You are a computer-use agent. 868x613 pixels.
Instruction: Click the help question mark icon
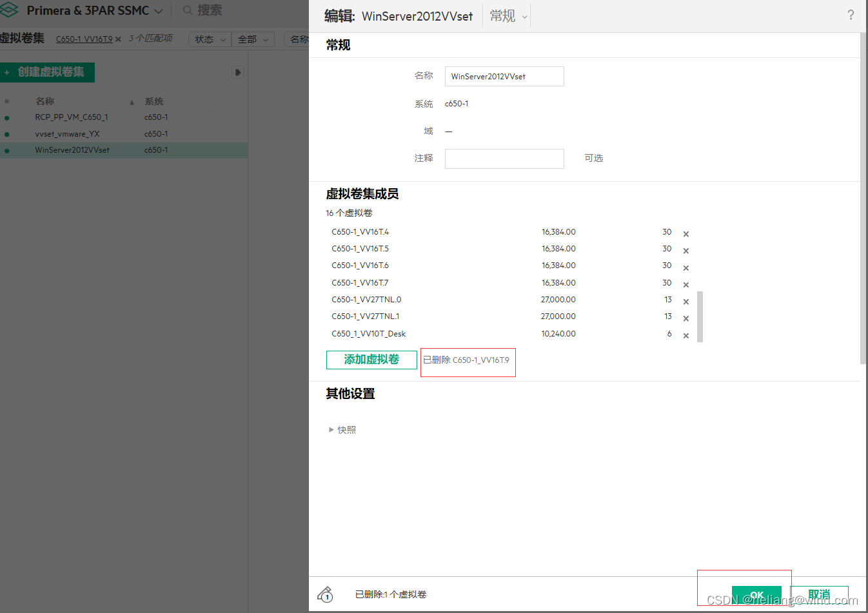[x=851, y=15]
